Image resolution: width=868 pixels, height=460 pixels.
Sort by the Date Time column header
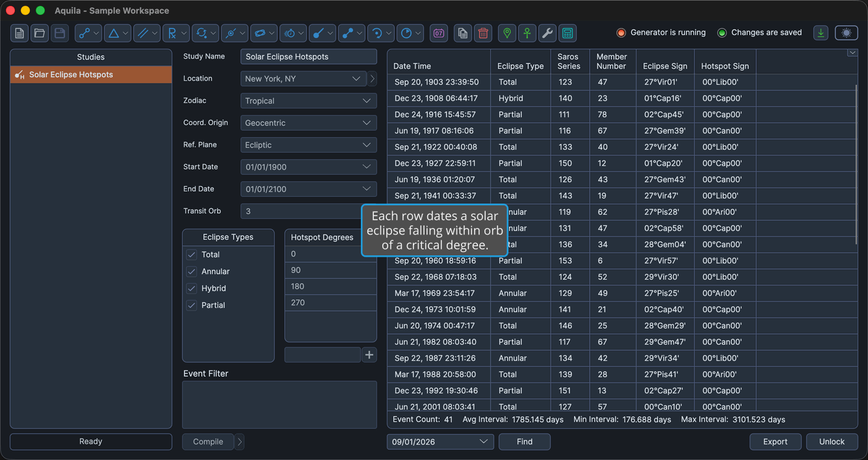(439, 62)
